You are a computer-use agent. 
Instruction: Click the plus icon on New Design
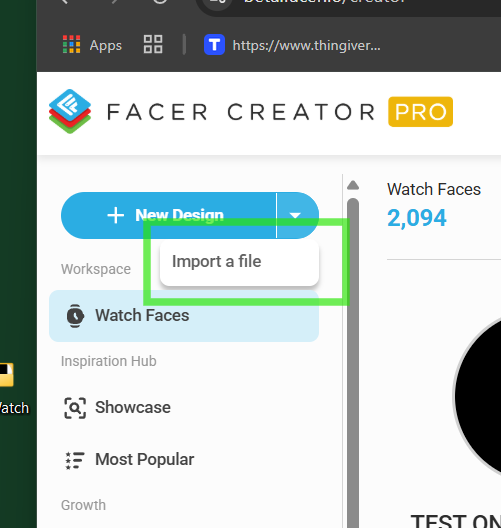tap(115, 215)
